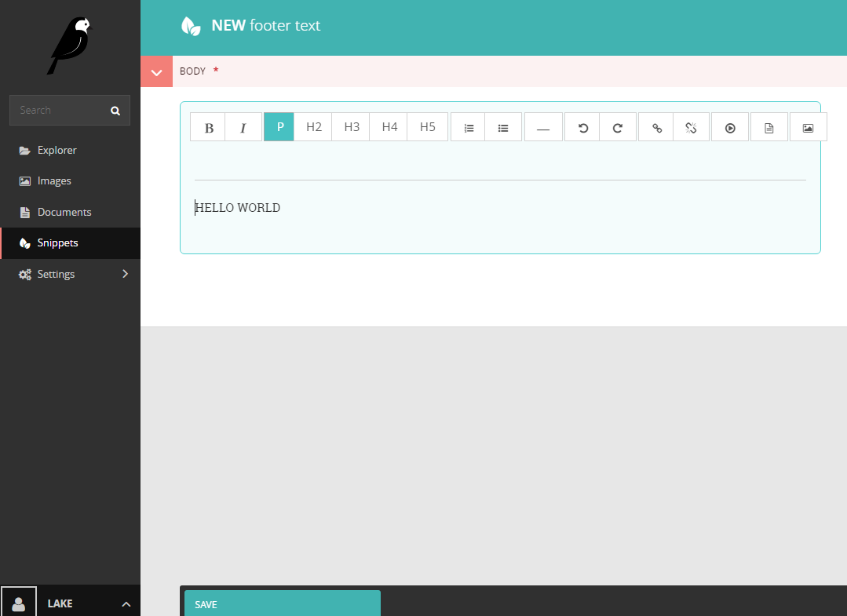The image size is (847, 616).
Task: Insert a link with chain icon
Action: [656, 127]
